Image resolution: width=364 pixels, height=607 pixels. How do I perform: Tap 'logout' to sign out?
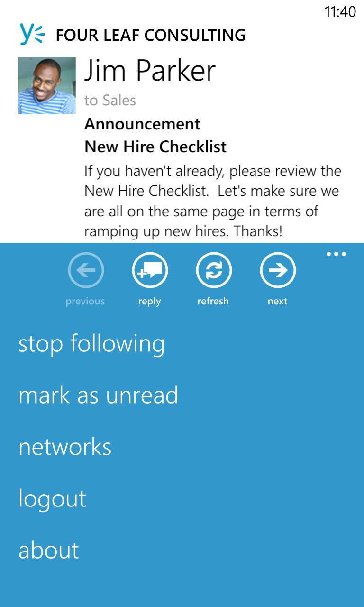[52, 498]
